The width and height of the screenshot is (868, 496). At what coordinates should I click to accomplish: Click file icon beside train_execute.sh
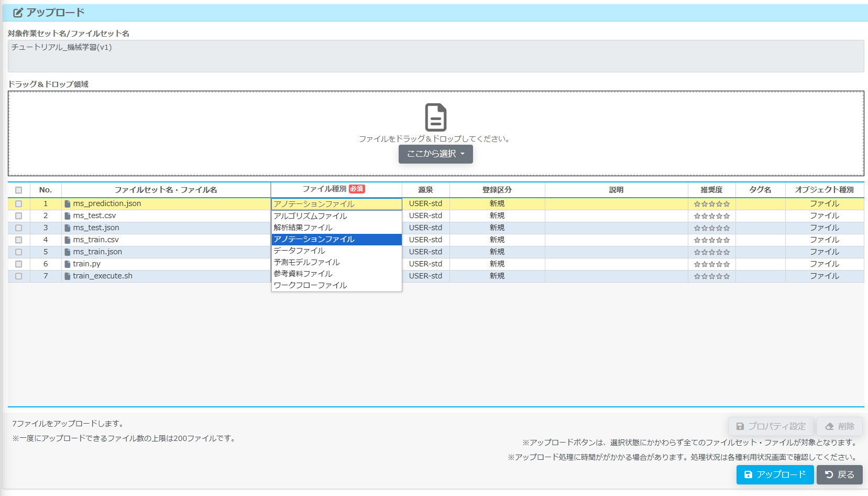pos(68,276)
